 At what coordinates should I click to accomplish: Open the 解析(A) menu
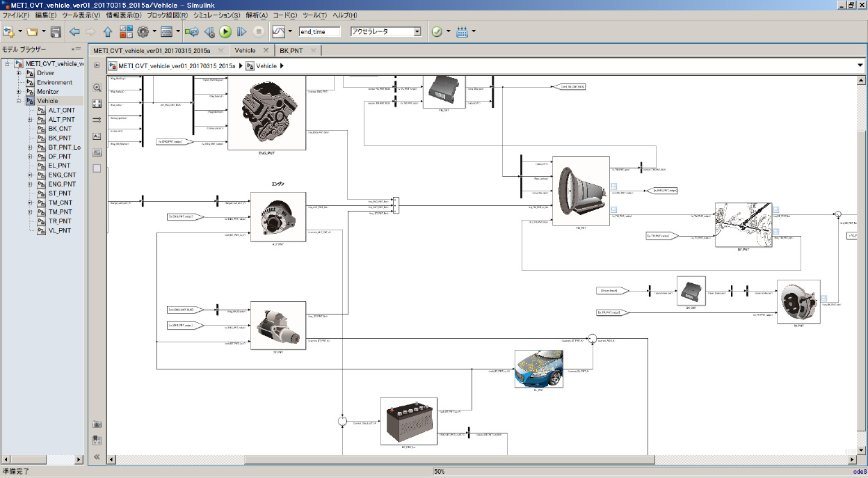pyautogui.click(x=257, y=15)
